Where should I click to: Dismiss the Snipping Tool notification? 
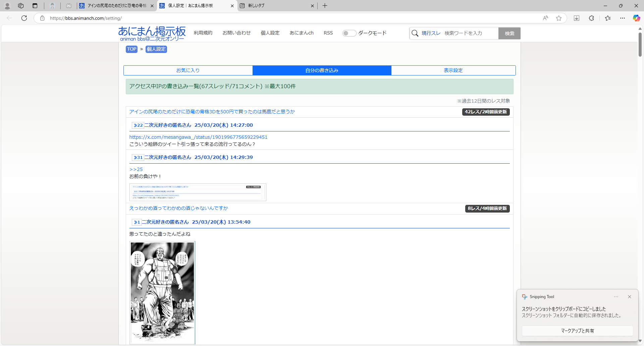pos(630,297)
